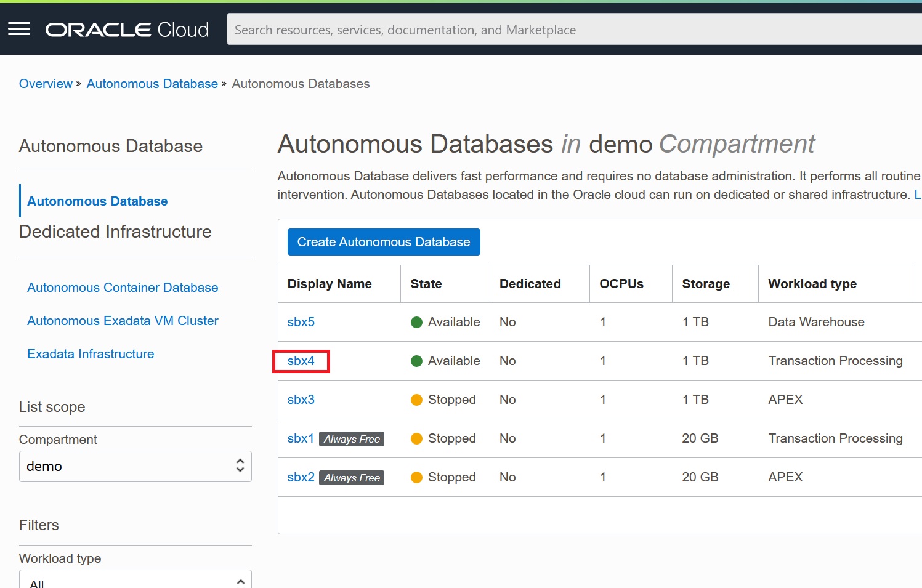The image size is (922, 588).
Task: Click Create Autonomous Database button
Action: 383,242
